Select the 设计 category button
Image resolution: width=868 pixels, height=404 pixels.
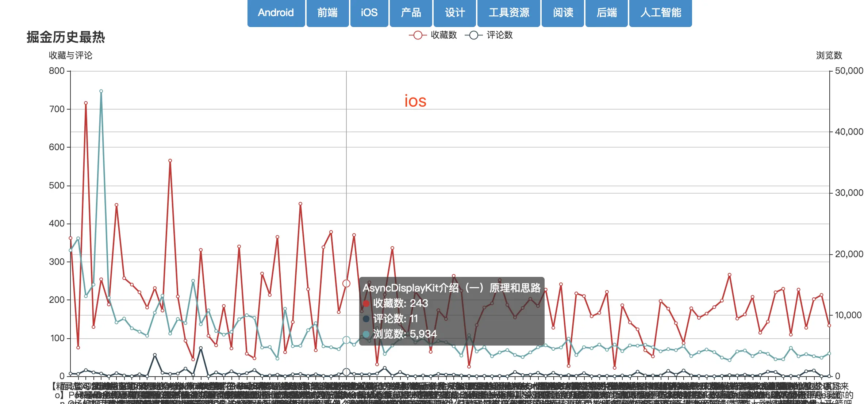455,13
